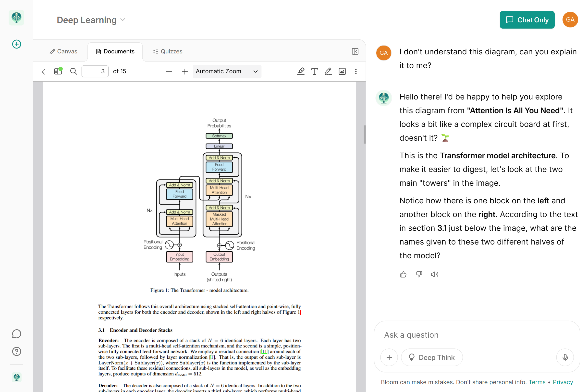Open the page thumbnails sidebar
The width and height of the screenshot is (588, 392).
pos(58,71)
